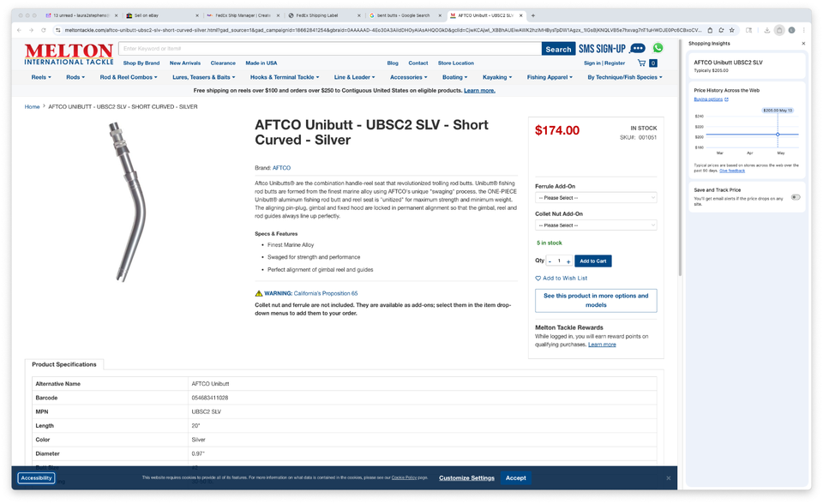
Task: Bookmark this page with the star icon
Action: (731, 30)
